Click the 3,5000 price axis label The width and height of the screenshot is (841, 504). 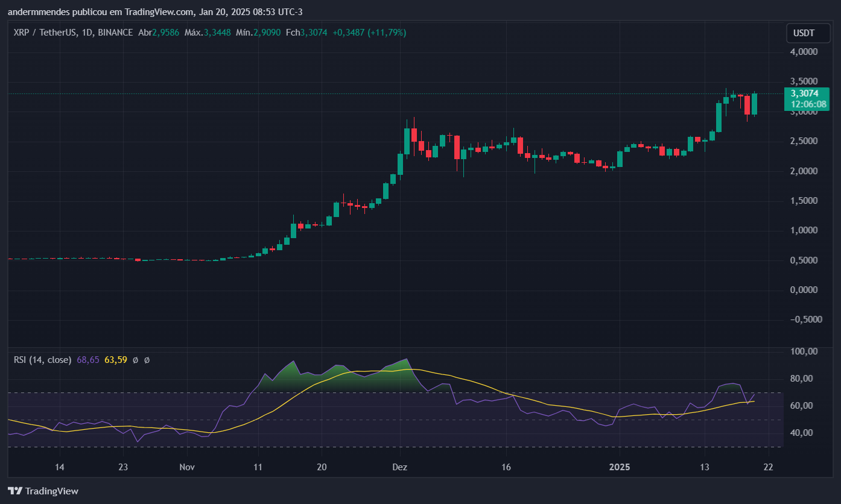point(804,81)
